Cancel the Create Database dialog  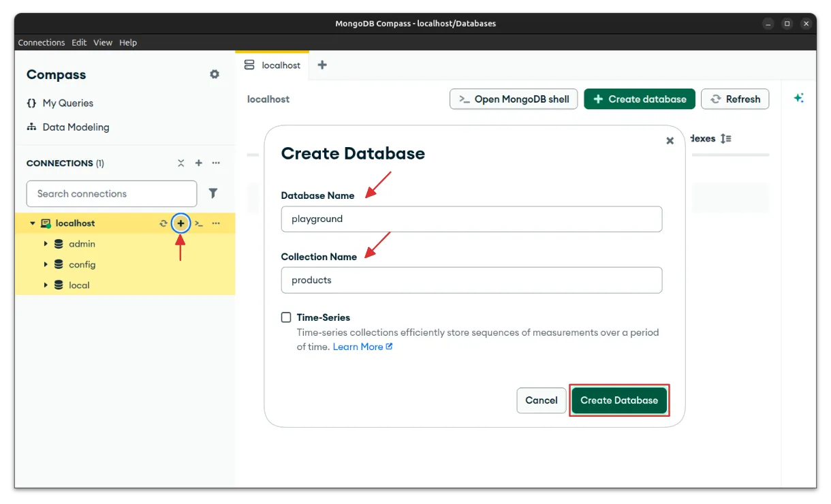click(x=542, y=400)
